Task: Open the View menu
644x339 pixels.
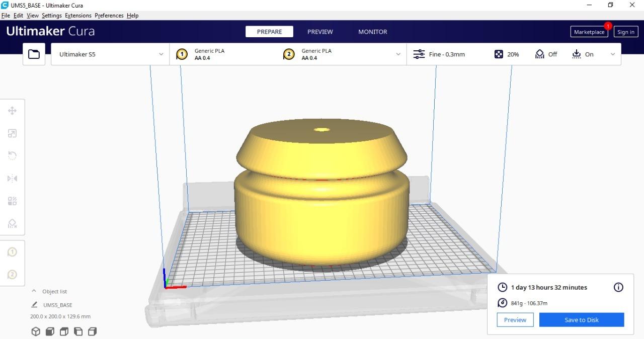Action: 33,16
